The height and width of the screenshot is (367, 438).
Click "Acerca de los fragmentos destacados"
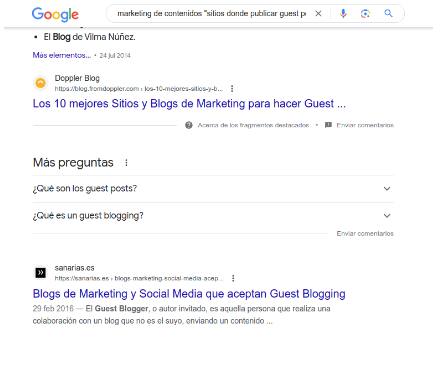[x=253, y=125]
